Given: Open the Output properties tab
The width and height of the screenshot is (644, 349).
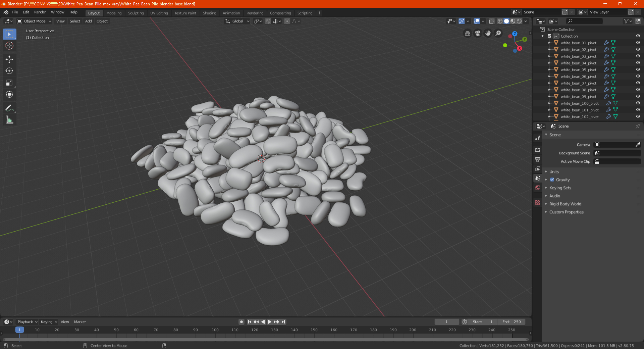Looking at the screenshot, I should tap(538, 159).
